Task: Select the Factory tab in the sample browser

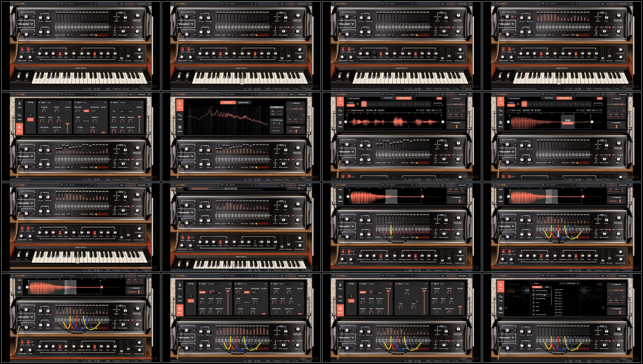Action: pos(537,287)
